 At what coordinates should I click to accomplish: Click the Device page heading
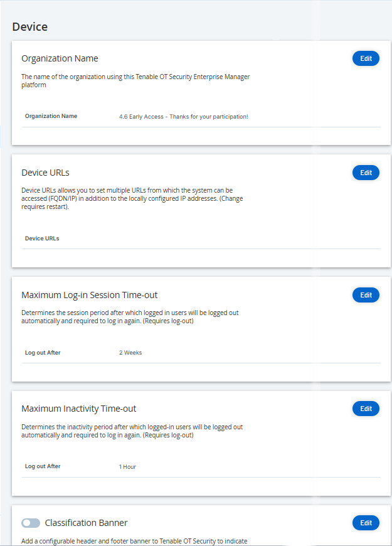tap(30, 27)
